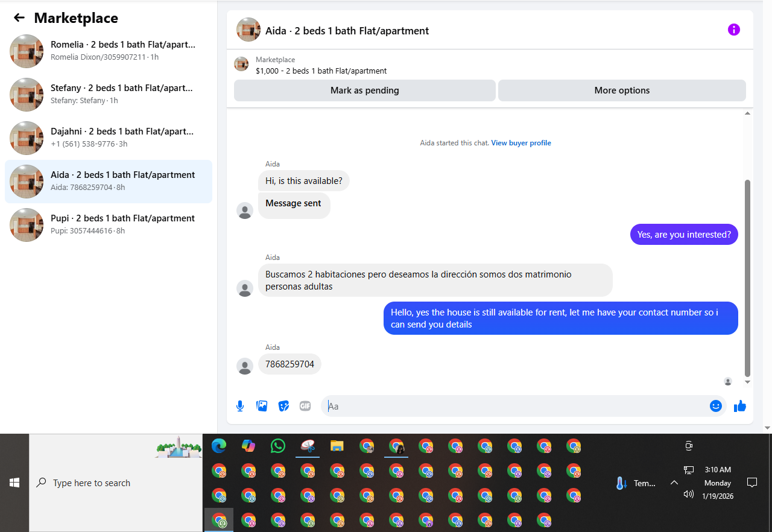The height and width of the screenshot is (532, 772).
Task: Click the chat scrollbar down arrow
Action: (748, 382)
